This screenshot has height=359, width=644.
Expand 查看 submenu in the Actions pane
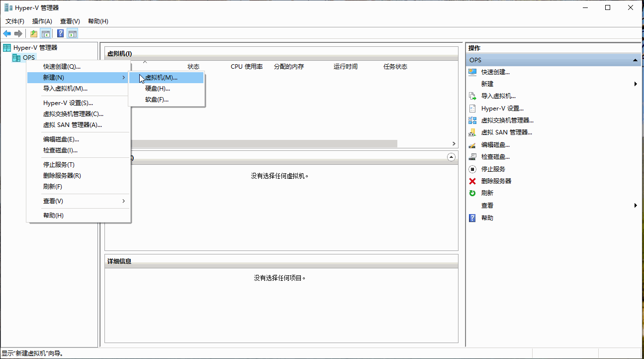point(636,206)
